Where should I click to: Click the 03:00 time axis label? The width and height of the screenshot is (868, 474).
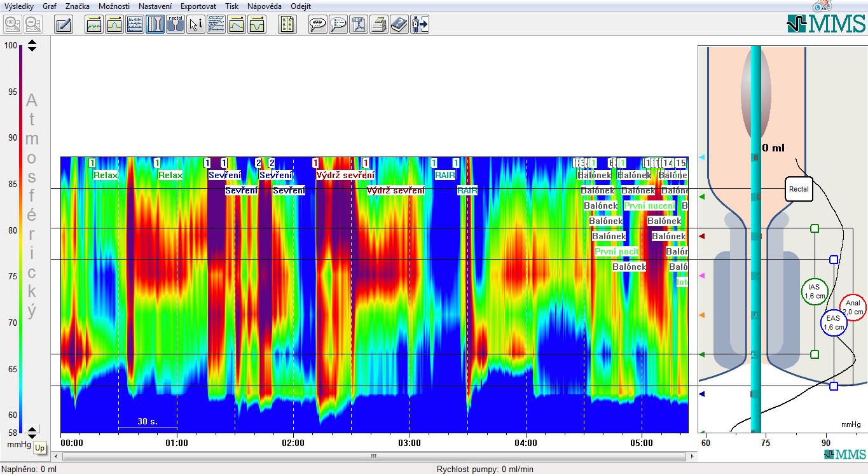point(410,443)
